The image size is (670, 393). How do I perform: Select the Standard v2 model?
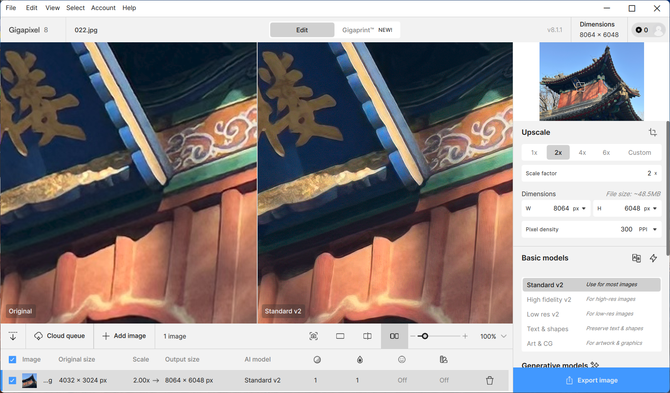pyautogui.click(x=591, y=285)
